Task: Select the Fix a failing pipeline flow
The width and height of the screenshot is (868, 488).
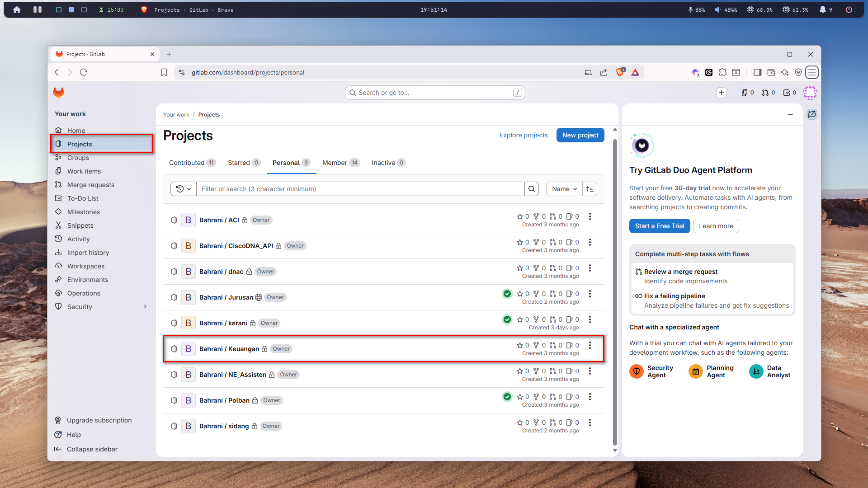Action: point(712,300)
